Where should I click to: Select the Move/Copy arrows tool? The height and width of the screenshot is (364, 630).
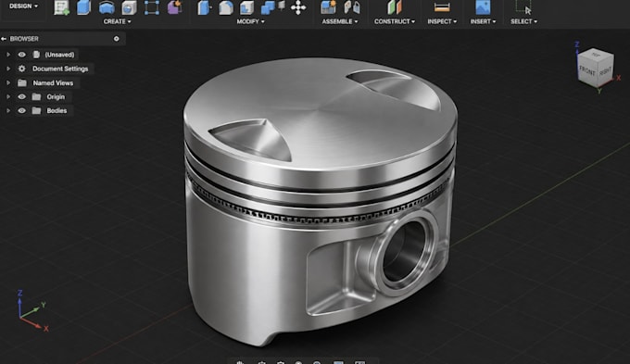click(x=298, y=7)
